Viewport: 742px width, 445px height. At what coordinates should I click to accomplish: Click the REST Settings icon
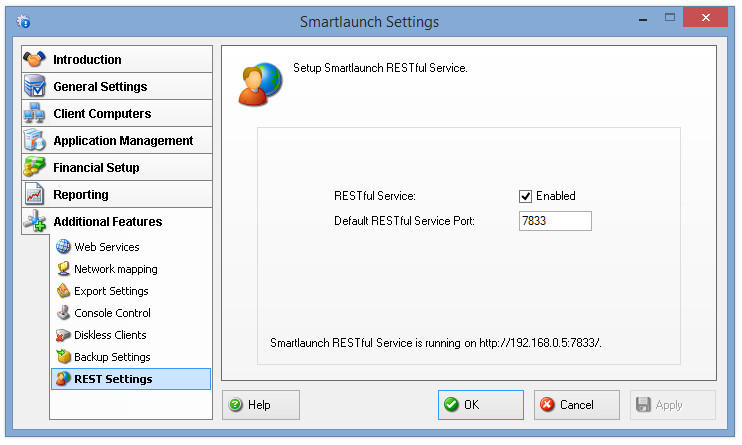[63, 379]
